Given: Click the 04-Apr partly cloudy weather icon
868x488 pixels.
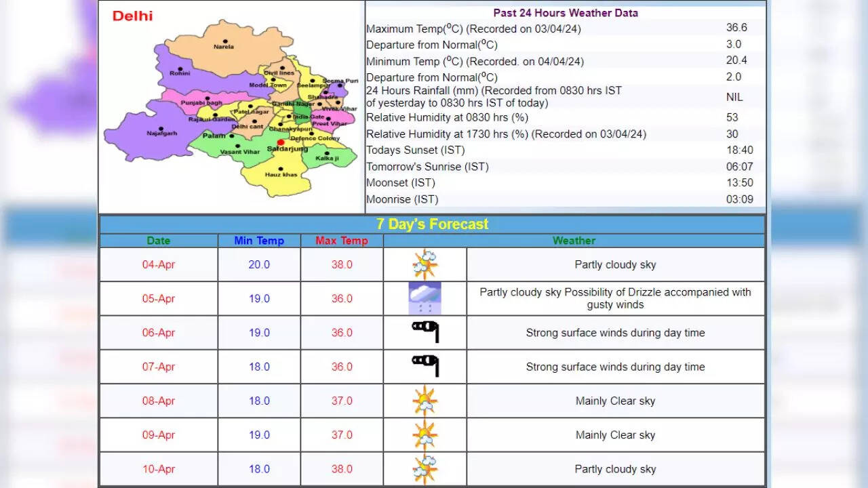Looking at the screenshot, I should (425, 264).
